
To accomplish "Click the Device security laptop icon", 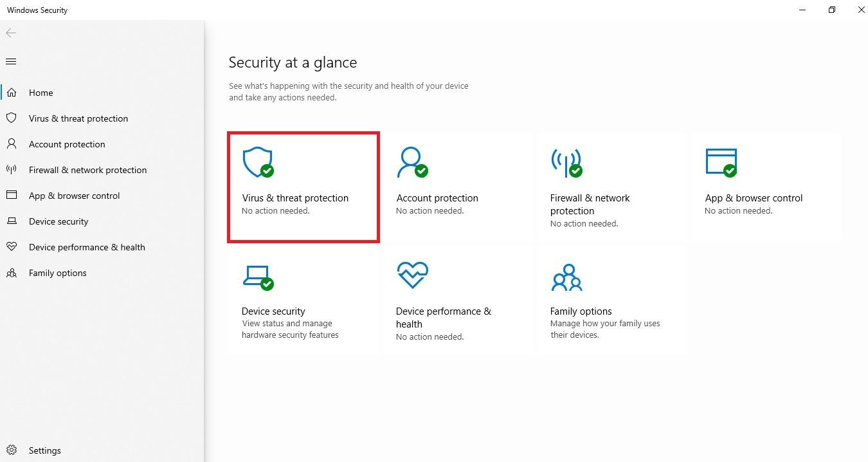I will 257,275.
